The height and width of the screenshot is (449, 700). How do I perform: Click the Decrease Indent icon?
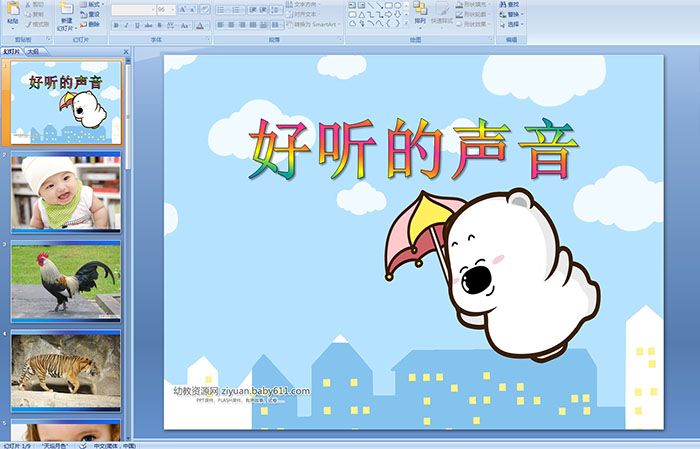tap(253, 10)
